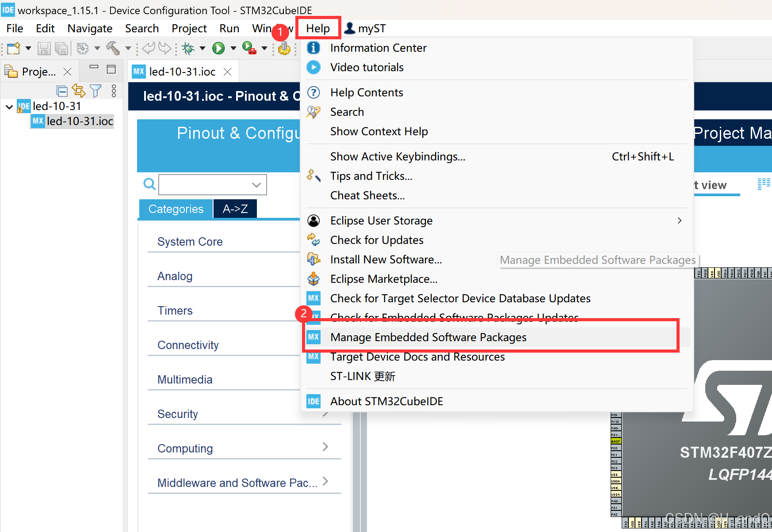Close the led-10-31.ioc editor tab

click(228, 72)
